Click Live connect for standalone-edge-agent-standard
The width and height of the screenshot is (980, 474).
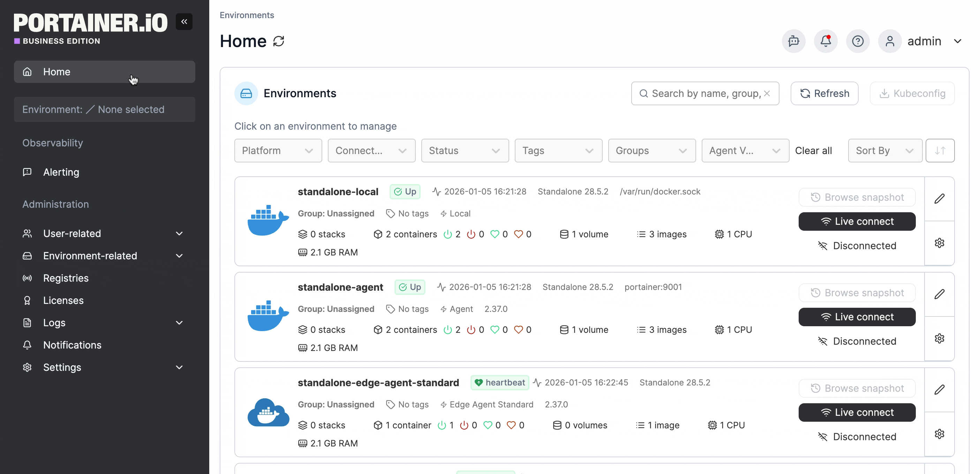point(856,412)
